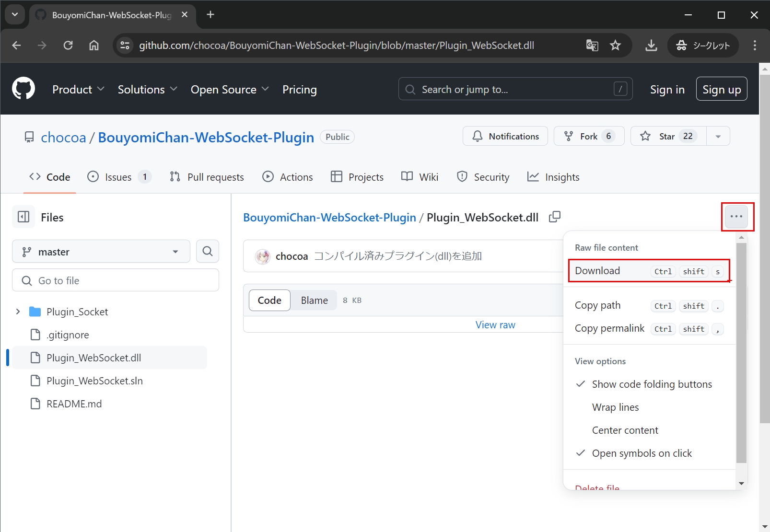Toggle Show code folding buttons
The height and width of the screenshot is (532, 770).
649,384
